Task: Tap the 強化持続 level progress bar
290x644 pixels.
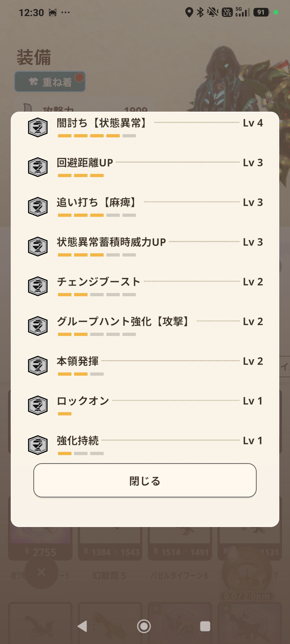Action: point(81,454)
